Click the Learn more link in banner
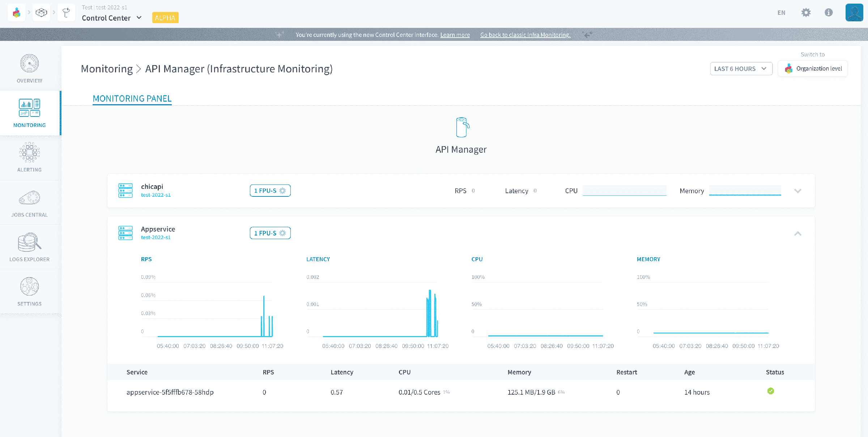 tap(455, 35)
